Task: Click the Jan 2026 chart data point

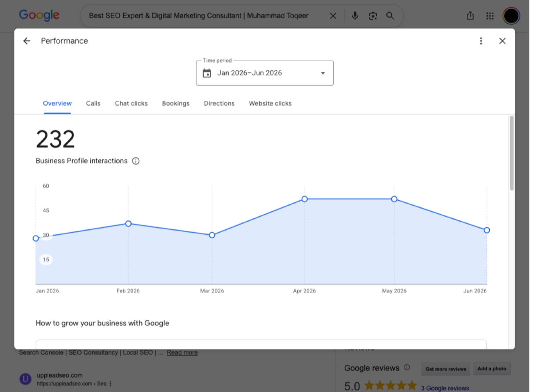Action: (36, 238)
